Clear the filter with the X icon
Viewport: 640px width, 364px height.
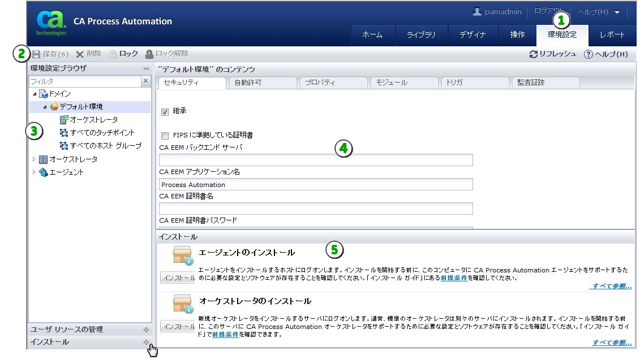click(146, 81)
